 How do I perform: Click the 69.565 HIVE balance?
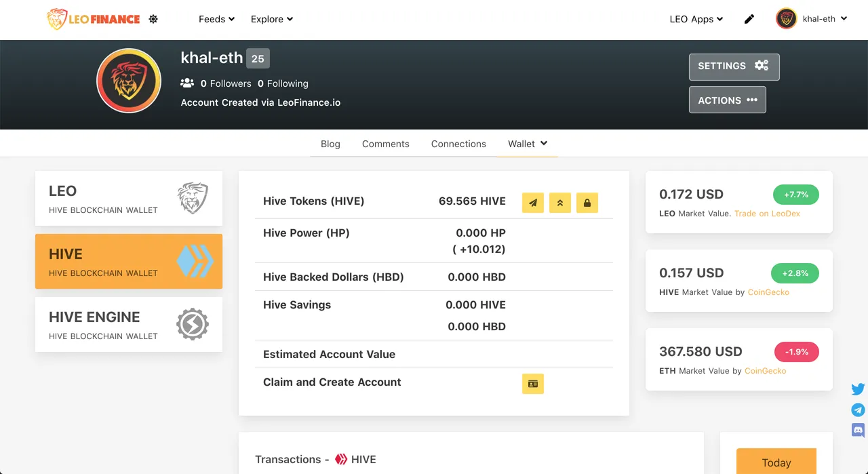(x=472, y=201)
